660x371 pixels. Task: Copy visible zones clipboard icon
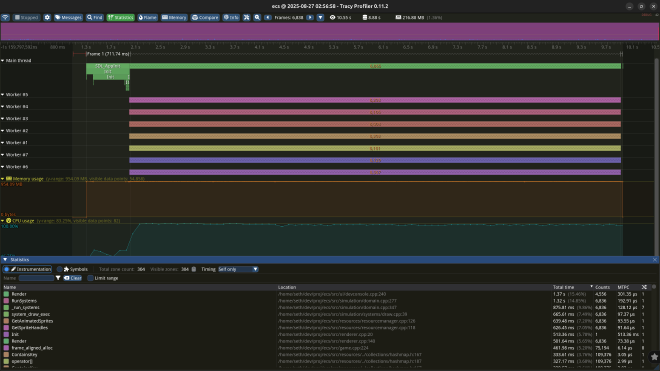[194, 269]
